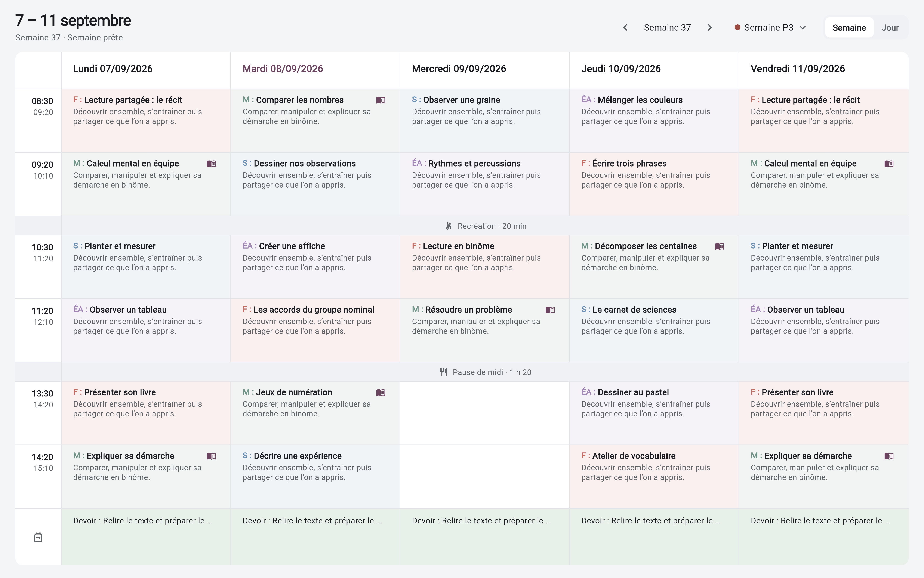
Task: Open the lesson Rythmes et percussions
Action: 485,184
